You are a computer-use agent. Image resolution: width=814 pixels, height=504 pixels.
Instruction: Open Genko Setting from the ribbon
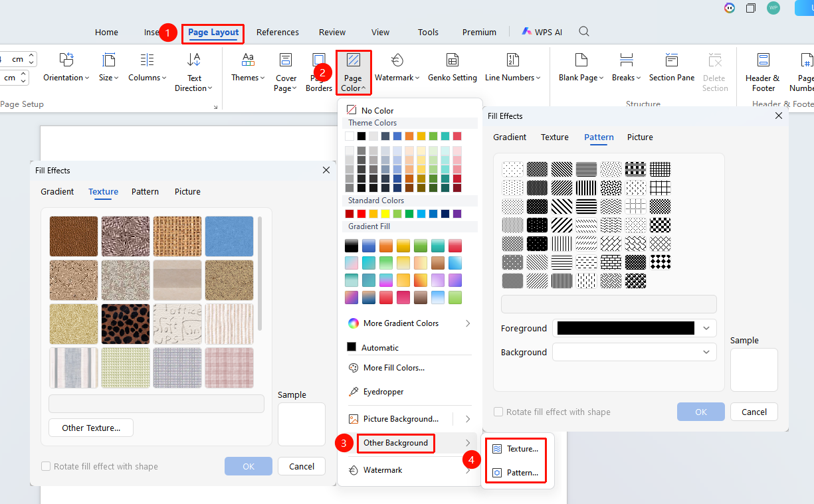[453, 68]
